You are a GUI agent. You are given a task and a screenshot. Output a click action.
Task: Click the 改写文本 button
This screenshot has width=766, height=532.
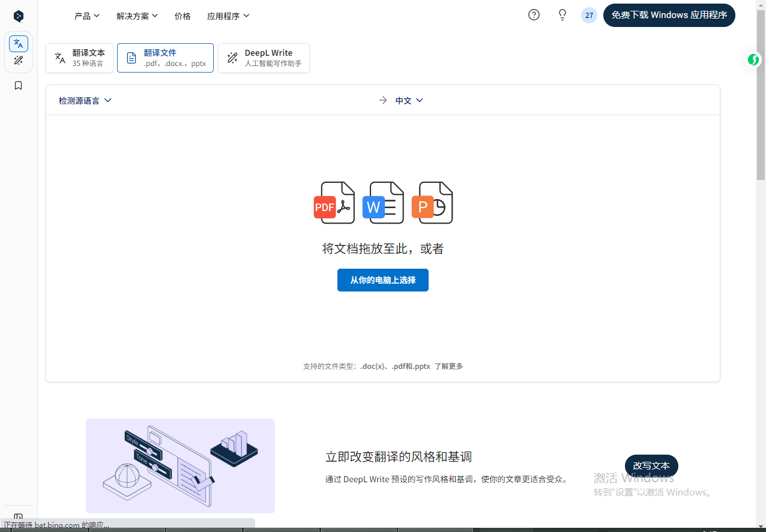[x=651, y=466]
